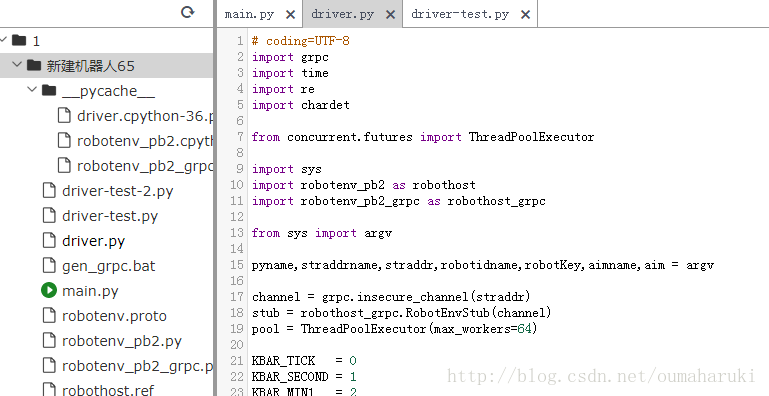This screenshot has width=769, height=396.
Task: Click the 新建机器人65 folder icon
Action: pos(33,65)
